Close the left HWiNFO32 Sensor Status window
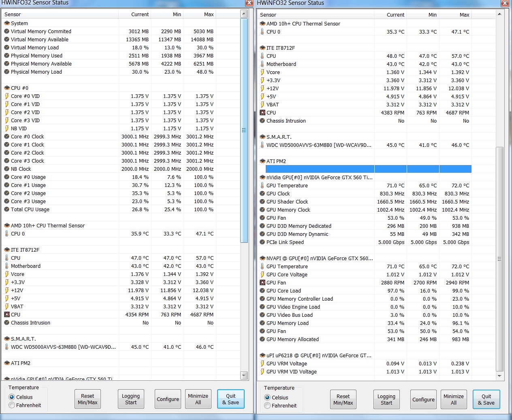The height and width of the screenshot is (420, 512). [x=249, y=3]
